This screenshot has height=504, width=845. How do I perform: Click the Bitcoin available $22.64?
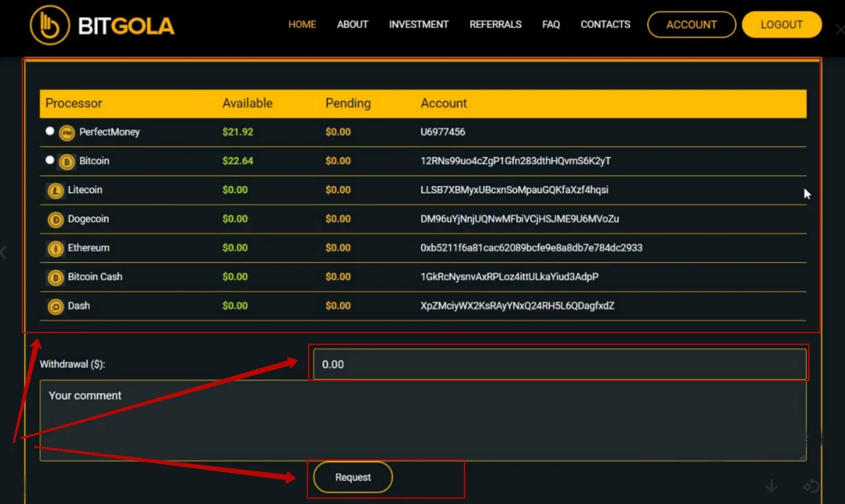coord(238,161)
